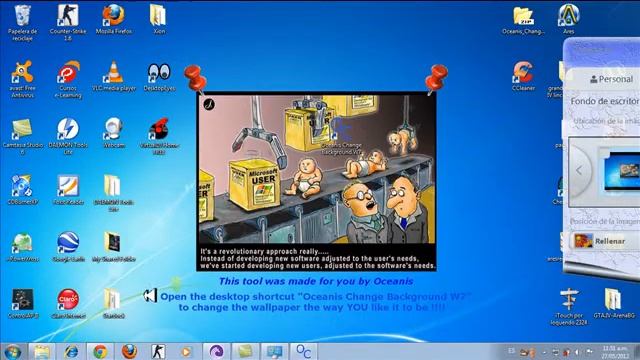
Task: Click the purple swirl taskbar icon
Action: click(216, 351)
